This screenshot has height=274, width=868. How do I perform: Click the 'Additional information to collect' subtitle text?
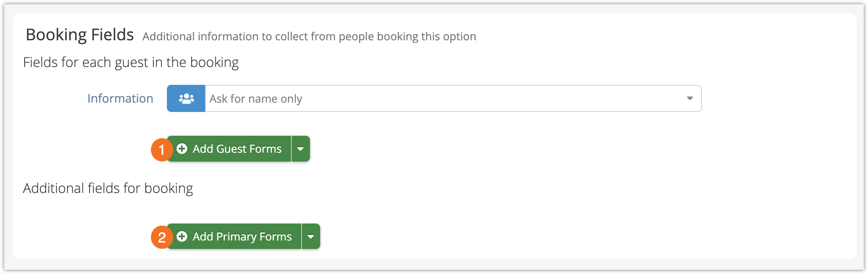pos(309,36)
